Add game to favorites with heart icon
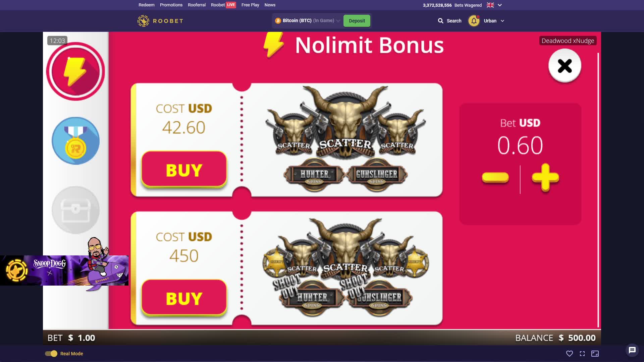The image size is (644, 362). click(570, 354)
